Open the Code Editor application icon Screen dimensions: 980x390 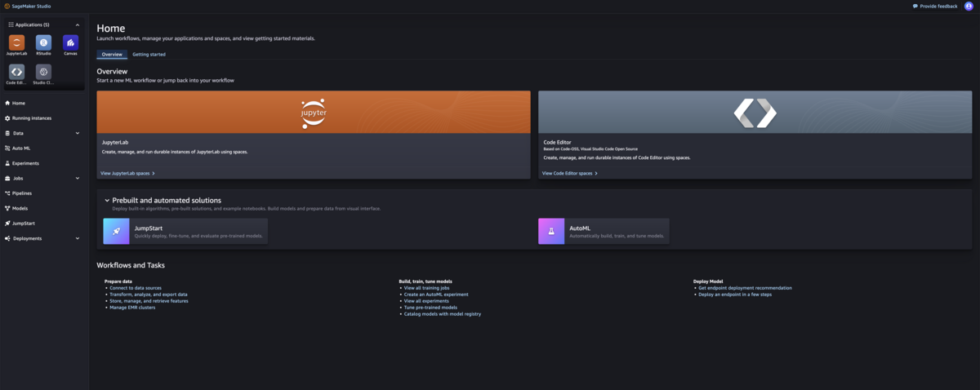pos(16,72)
